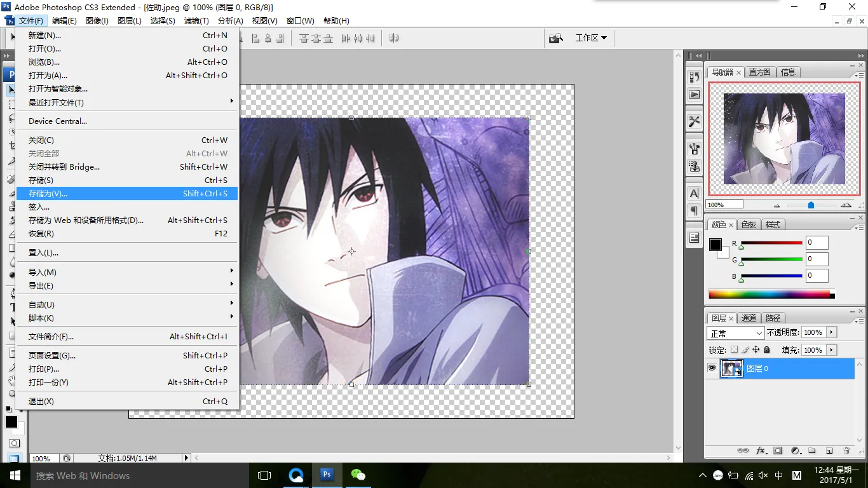Open the Layer Comps icon in dock
Screen dimensions: 868x488
[x=695, y=238]
